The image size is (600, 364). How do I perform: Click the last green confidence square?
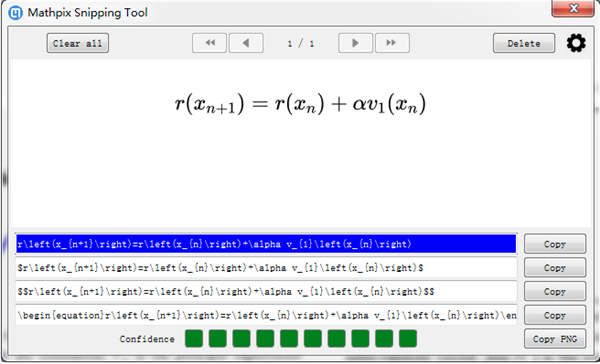pos(408,339)
